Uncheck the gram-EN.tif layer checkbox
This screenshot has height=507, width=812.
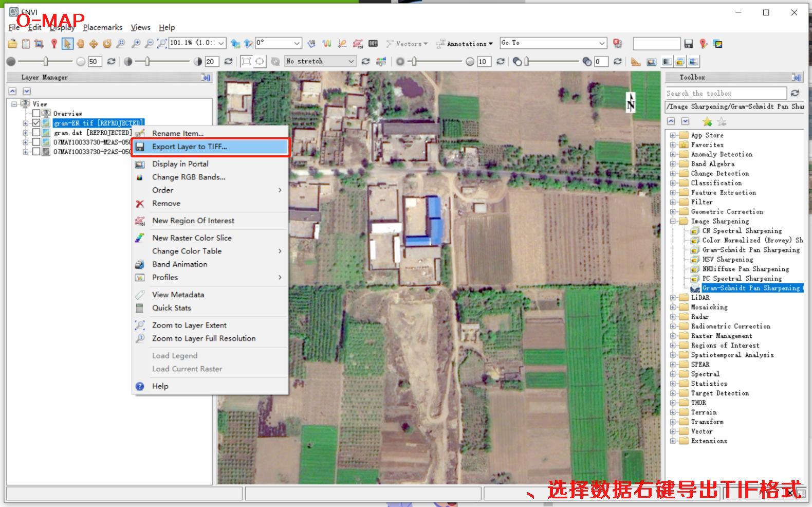pyautogui.click(x=36, y=123)
